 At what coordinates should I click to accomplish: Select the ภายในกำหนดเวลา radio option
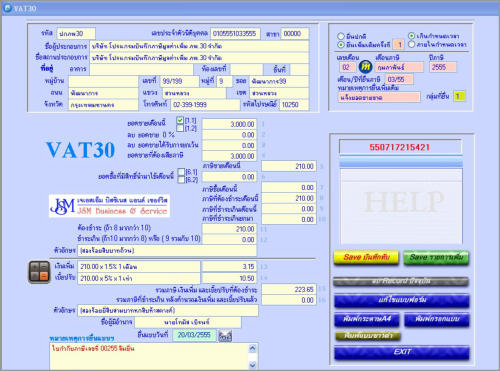(x=412, y=44)
